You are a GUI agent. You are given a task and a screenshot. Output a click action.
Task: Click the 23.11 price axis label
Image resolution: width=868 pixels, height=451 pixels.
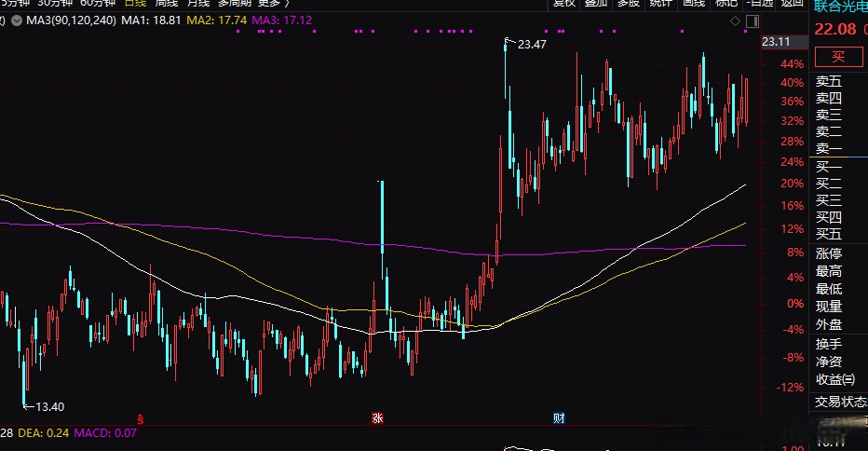[x=775, y=42]
